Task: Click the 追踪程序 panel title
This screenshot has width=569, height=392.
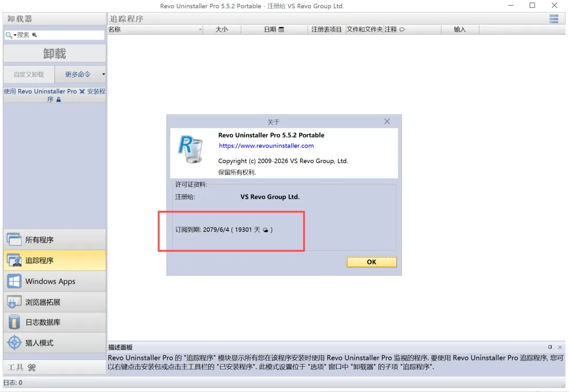Action: pos(126,19)
